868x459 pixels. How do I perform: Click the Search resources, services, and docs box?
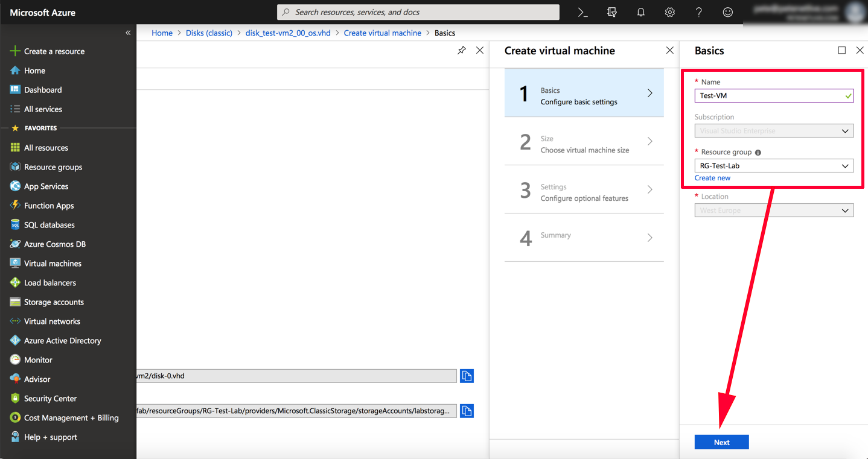[418, 12]
